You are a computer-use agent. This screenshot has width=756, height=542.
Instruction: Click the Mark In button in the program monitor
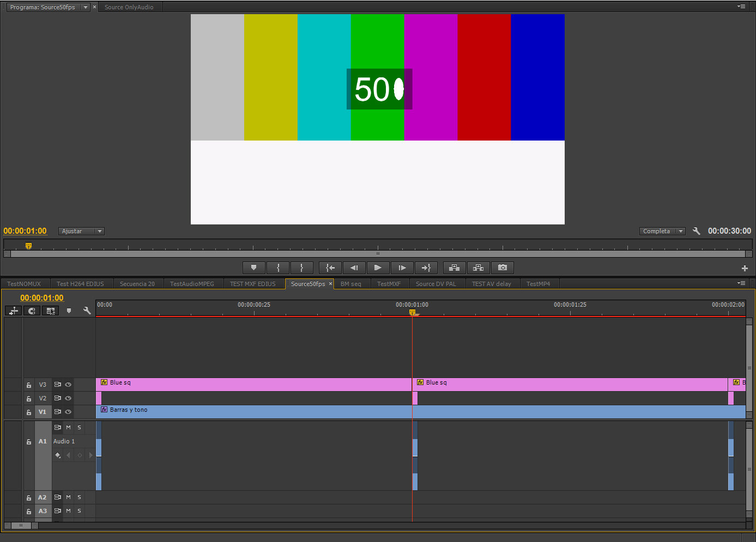click(x=278, y=267)
